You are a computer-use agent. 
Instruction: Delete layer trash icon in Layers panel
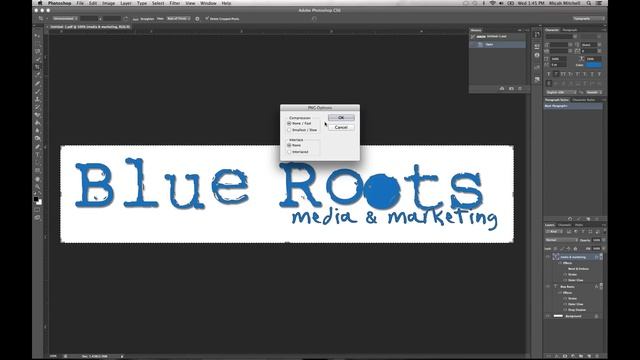coord(597,356)
